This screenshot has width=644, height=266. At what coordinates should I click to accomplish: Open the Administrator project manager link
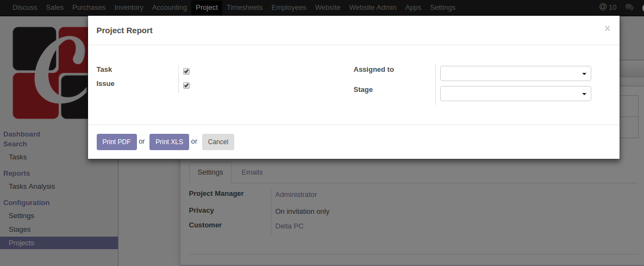pos(296,195)
